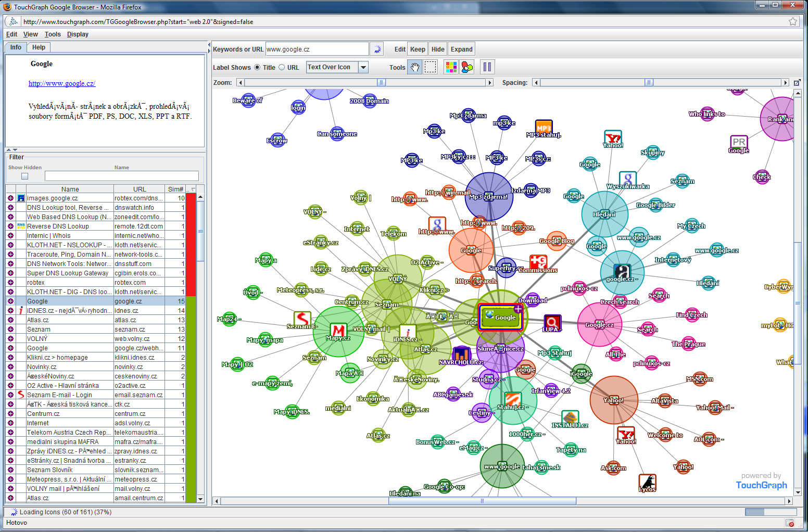Click the Zoom slider handle
Image resolution: width=808 pixels, height=532 pixels.
point(381,83)
